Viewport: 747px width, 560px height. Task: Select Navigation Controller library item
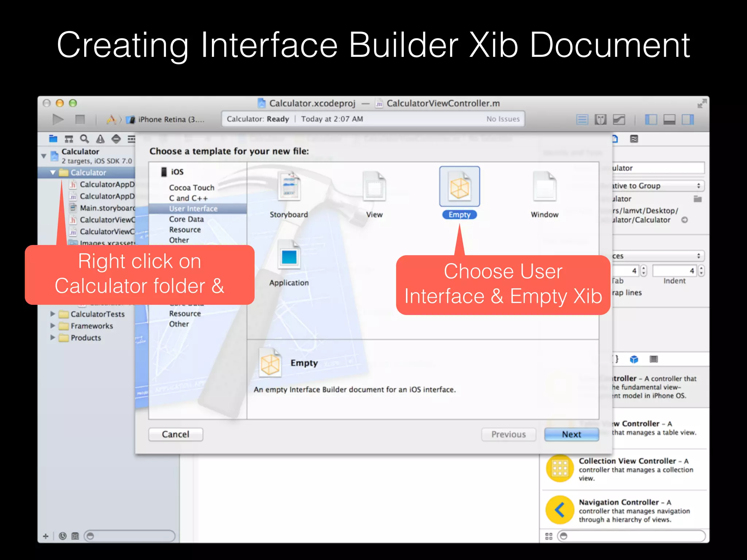[x=624, y=510]
